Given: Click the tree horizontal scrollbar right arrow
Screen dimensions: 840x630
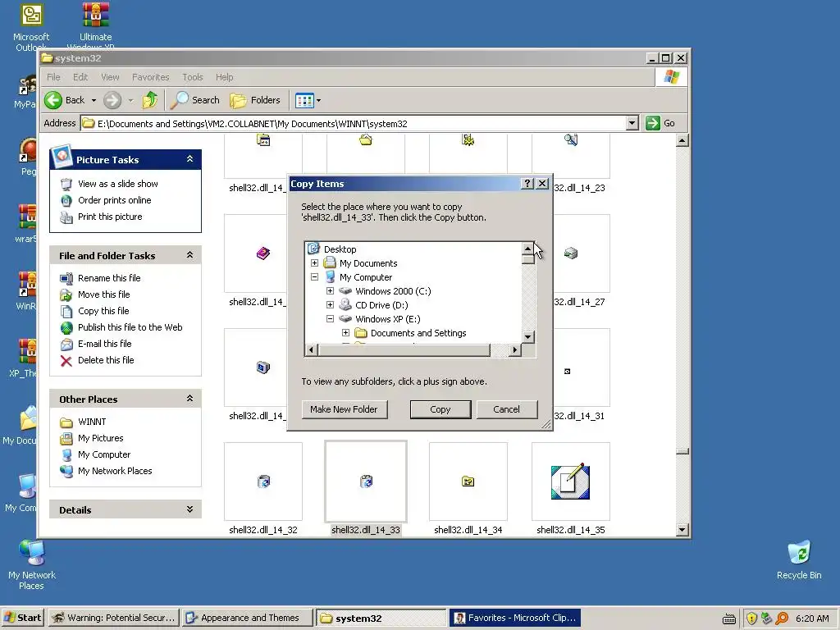Looking at the screenshot, I should tap(514, 349).
